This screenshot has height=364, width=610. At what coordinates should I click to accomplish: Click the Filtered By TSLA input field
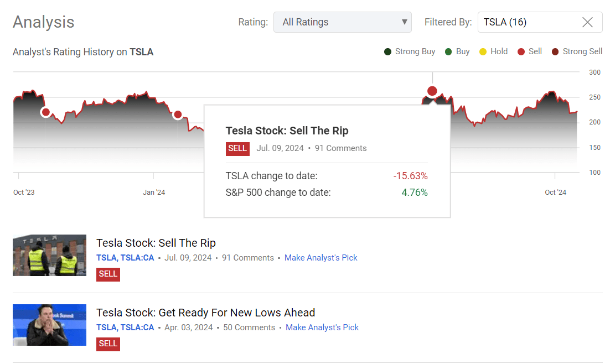[526, 22]
